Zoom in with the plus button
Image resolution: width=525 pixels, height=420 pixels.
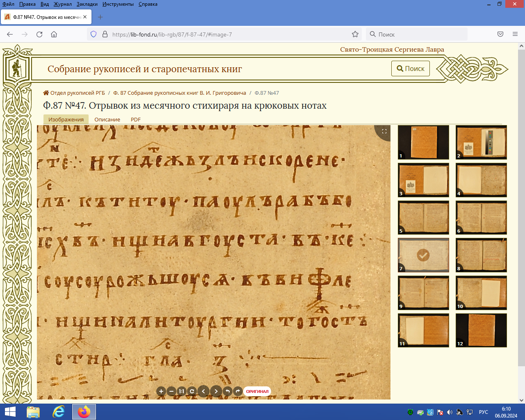tap(161, 391)
